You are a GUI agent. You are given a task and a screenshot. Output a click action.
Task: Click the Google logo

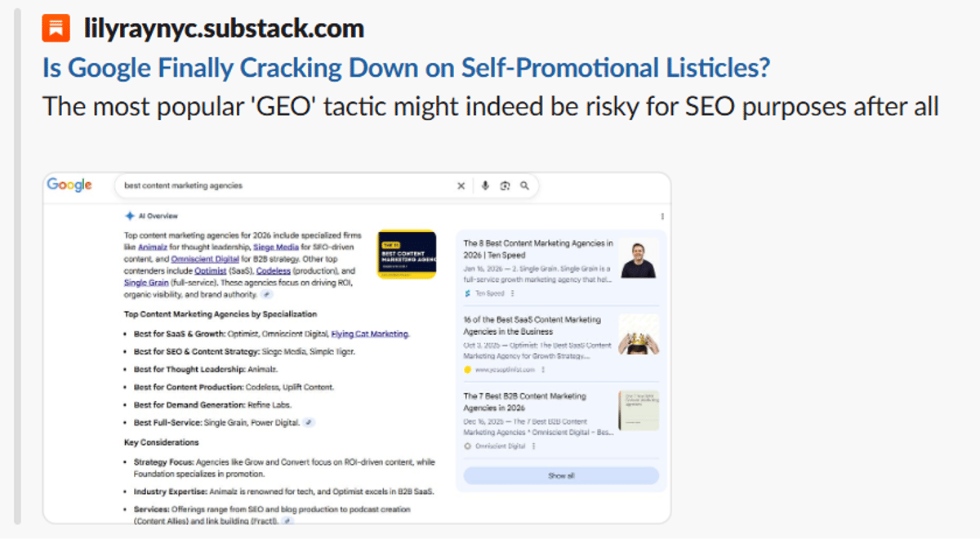click(x=69, y=185)
